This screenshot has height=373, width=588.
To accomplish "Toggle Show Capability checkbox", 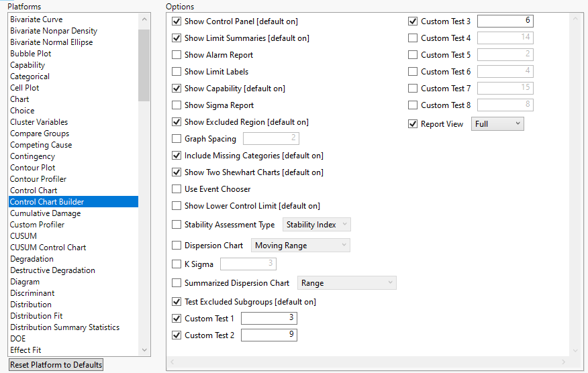I will pyautogui.click(x=177, y=89).
